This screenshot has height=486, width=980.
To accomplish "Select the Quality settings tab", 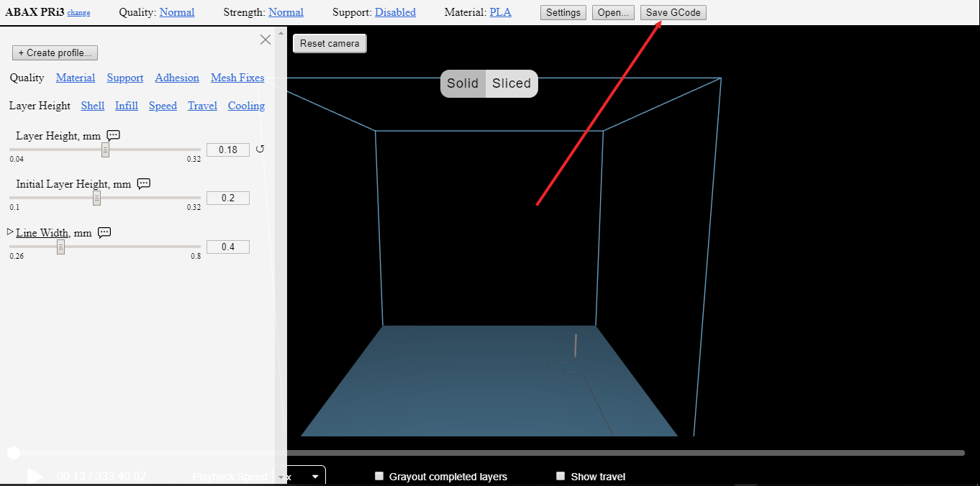I will (27, 78).
